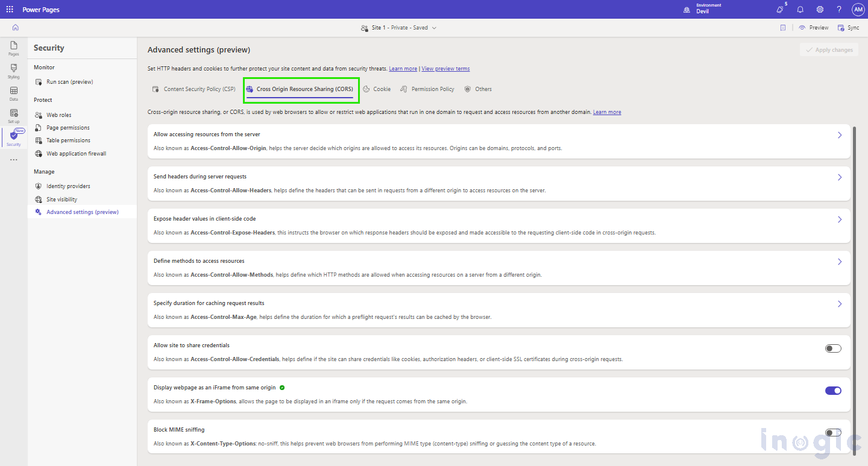Screen dimensions: 868x466
Task: Open the Styling workspace
Action: (14, 71)
